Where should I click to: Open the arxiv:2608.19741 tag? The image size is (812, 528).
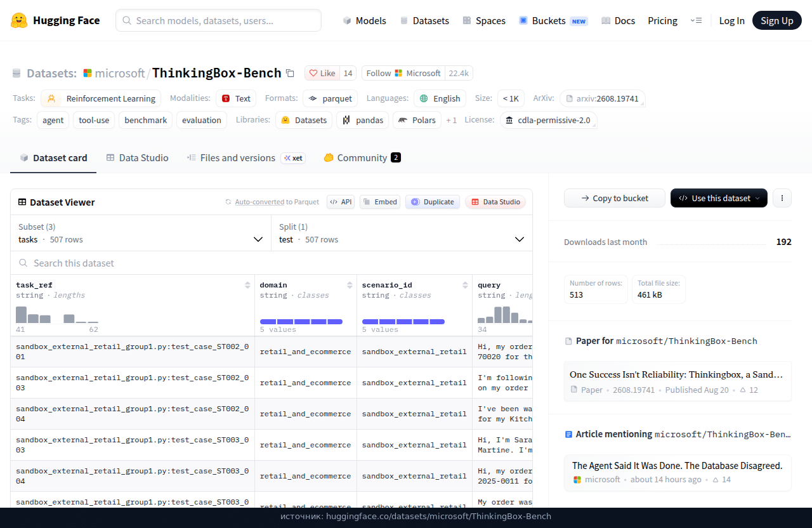click(x=603, y=98)
